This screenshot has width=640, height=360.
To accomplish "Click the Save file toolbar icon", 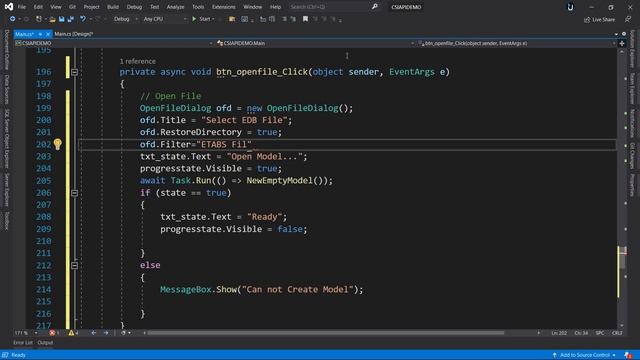I will click(x=61, y=19).
